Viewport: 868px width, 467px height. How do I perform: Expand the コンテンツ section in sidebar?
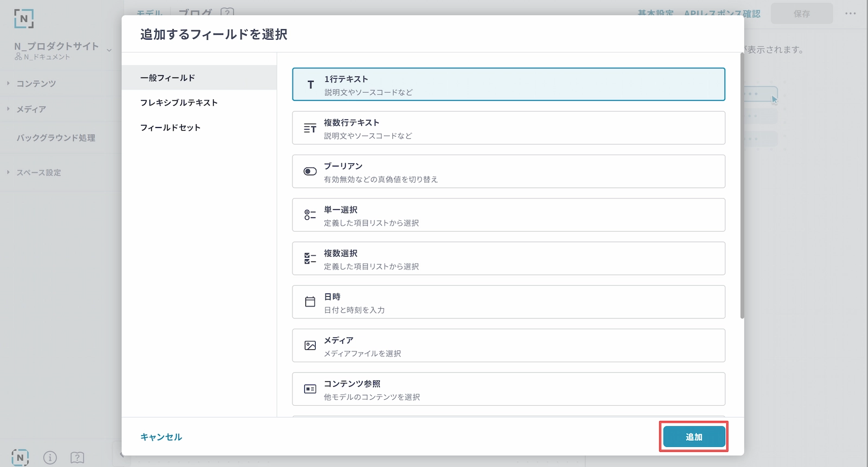pos(36,84)
